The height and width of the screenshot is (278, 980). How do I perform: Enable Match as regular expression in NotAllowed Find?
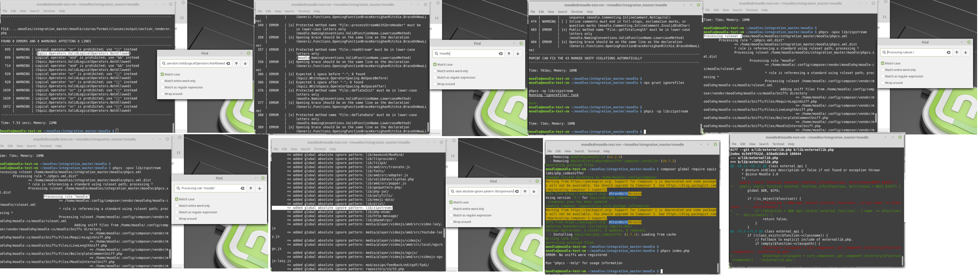(162, 87)
